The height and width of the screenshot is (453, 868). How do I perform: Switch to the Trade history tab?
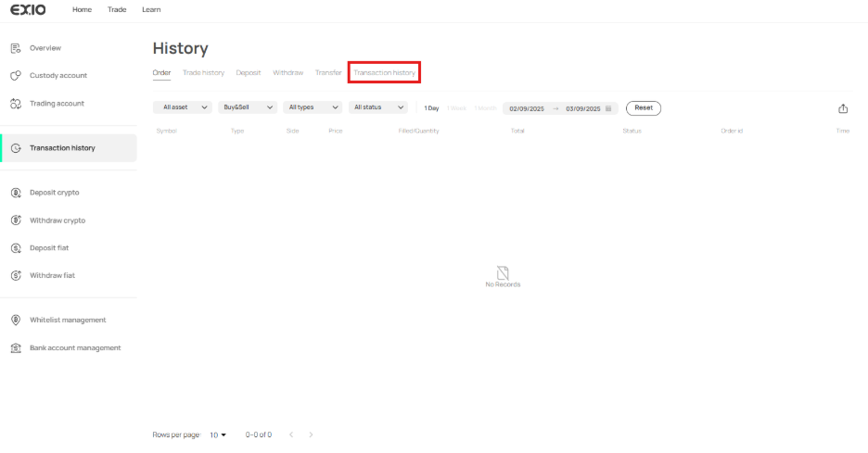(x=203, y=72)
